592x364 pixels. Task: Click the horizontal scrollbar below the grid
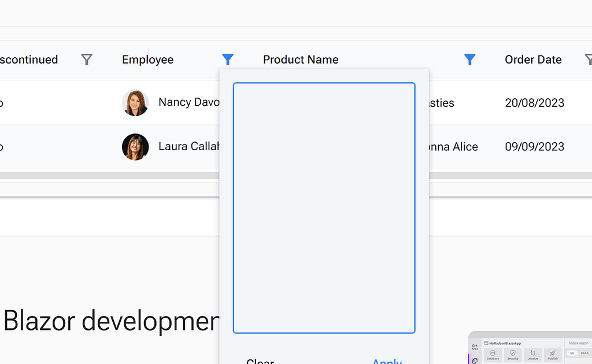[104, 174]
